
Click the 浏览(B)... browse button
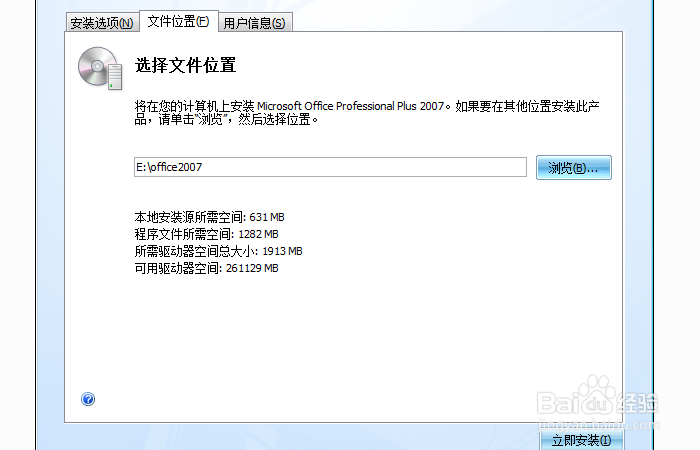[x=574, y=167]
